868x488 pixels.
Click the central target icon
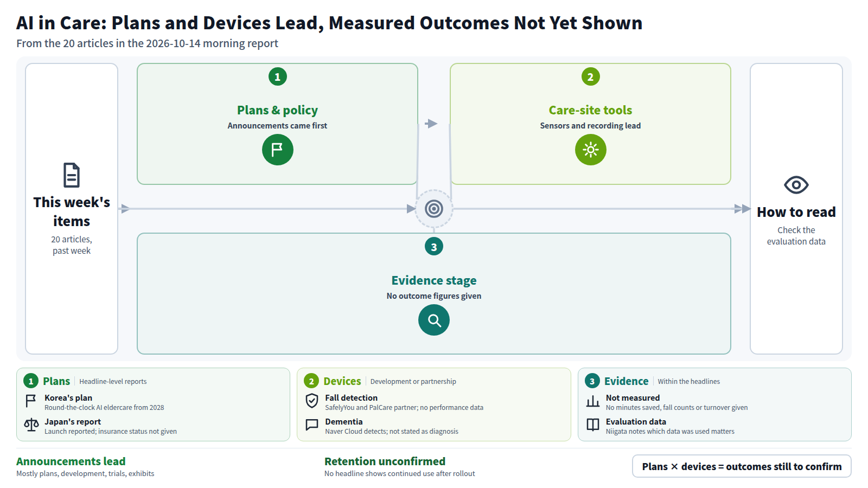click(434, 209)
